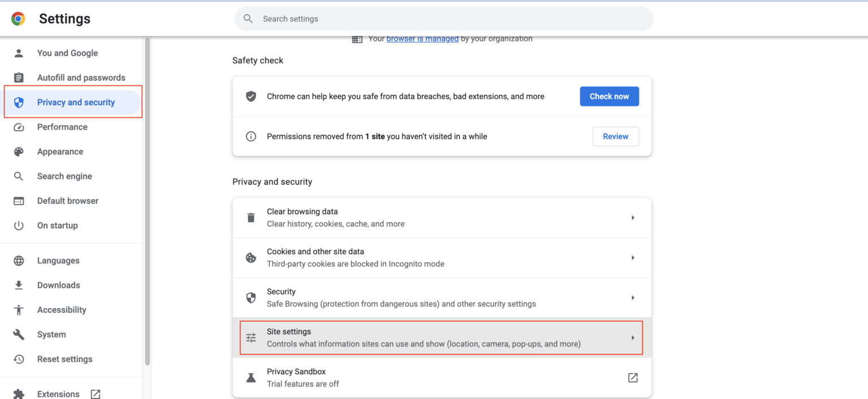Viewport: 868px width, 399px height.
Task: Expand the Security row chevron
Action: pos(633,298)
